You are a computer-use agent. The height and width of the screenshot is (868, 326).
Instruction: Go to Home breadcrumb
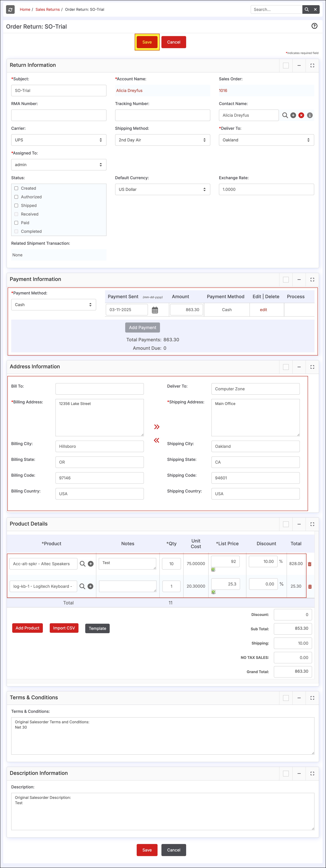(x=25, y=9)
